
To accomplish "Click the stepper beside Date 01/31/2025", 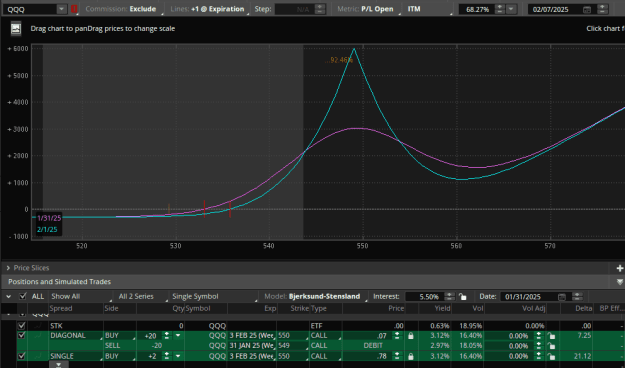I will click(x=578, y=297).
